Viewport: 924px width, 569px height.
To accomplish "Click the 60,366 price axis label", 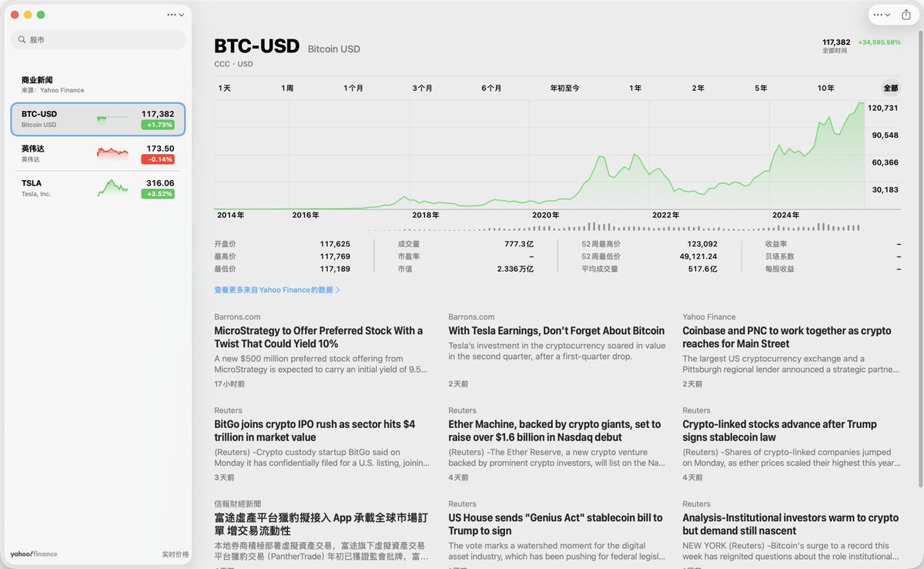I will click(x=885, y=162).
